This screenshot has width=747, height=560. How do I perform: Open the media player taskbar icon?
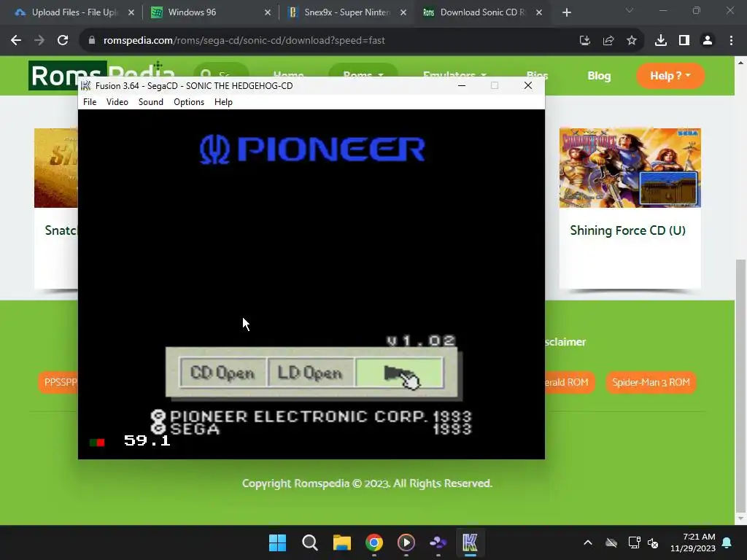(406, 542)
